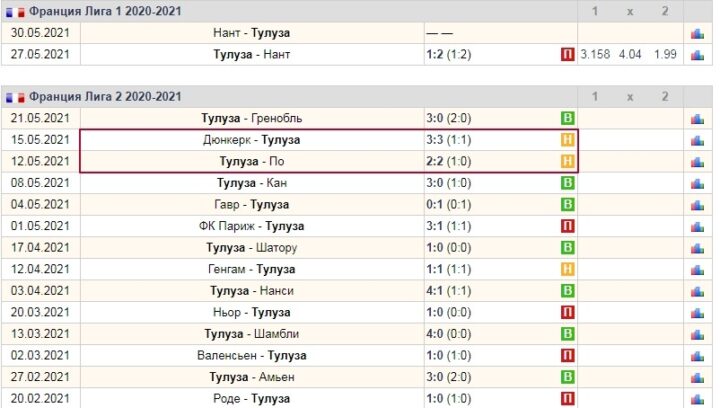Viewport: 720px width, 408px height.
Task: Open stats chart icon for Тулуза - Шатору
Action: pos(697,248)
